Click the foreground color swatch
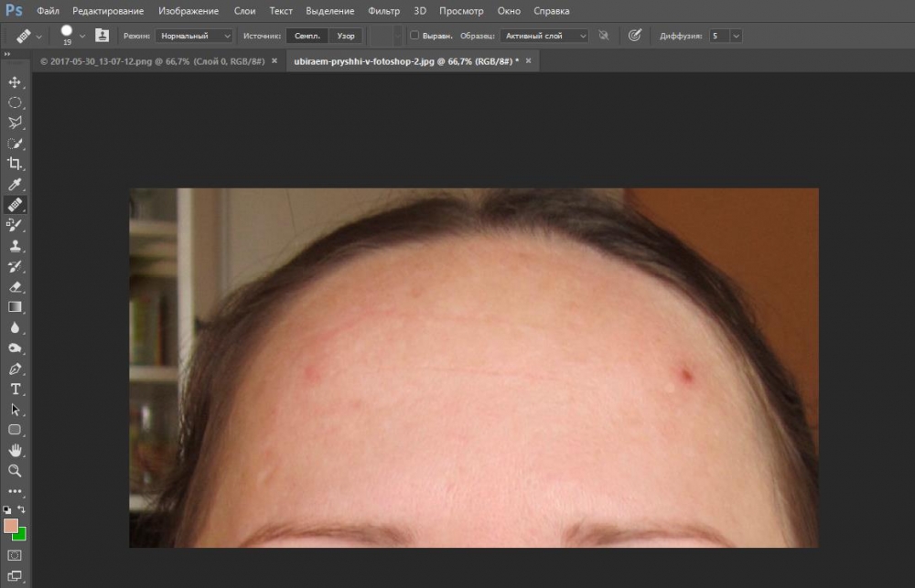 coord(11,526)
